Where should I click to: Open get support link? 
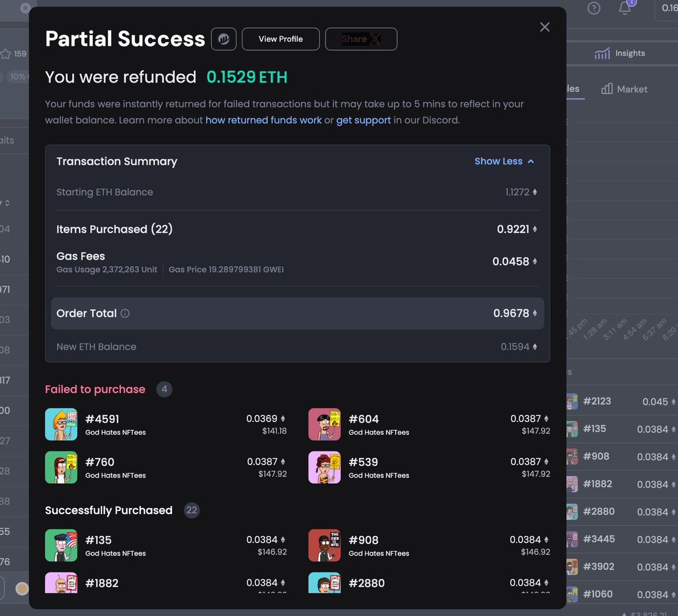(x=363, y=120)
